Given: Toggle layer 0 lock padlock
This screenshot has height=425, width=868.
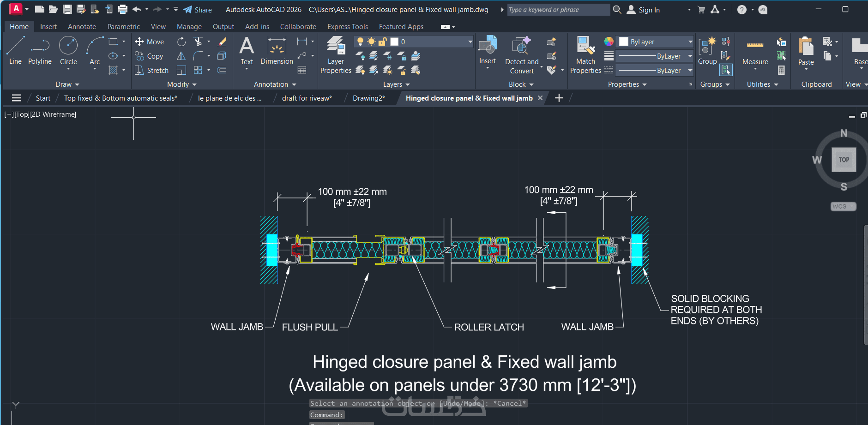Looking at the screenshot, I should [x=382, y=42].
